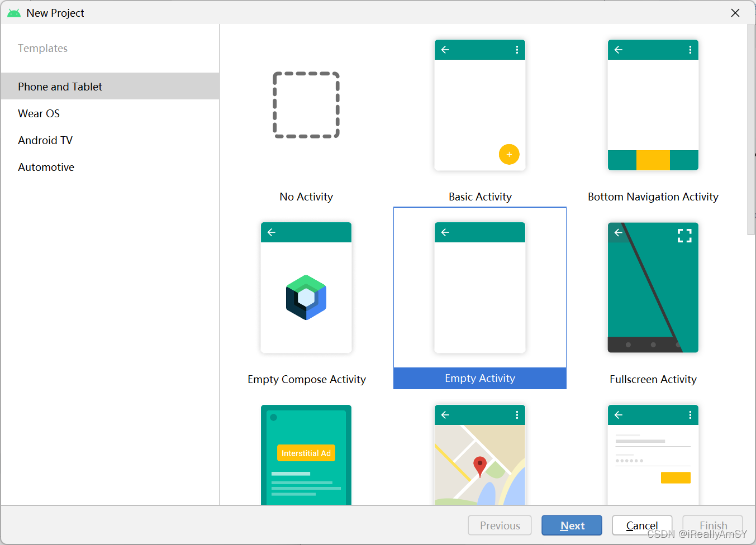Click the overflow dots in Basic Activity preview

pyautogui.click(x=517, y=50)
